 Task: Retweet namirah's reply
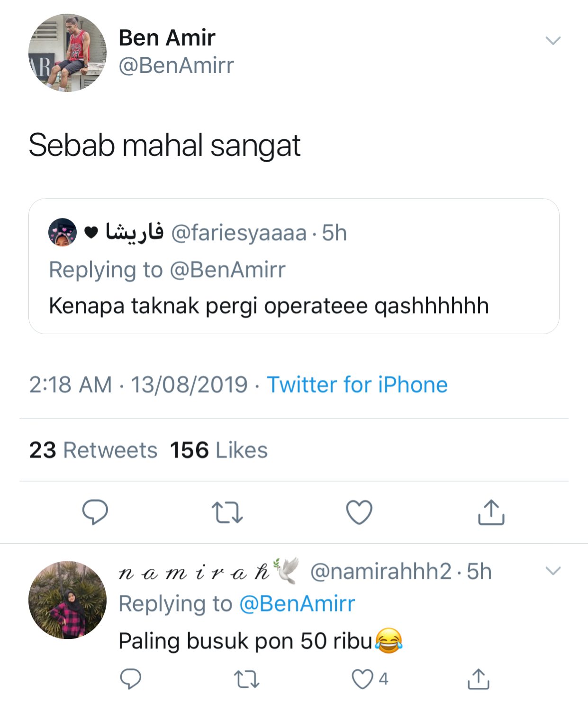point(247,679)
